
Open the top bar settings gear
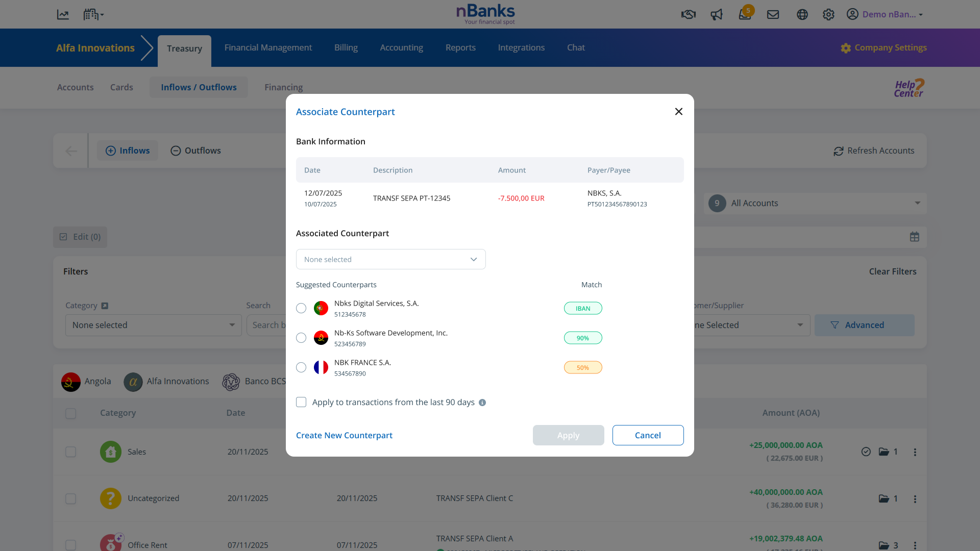pos(828,14)
